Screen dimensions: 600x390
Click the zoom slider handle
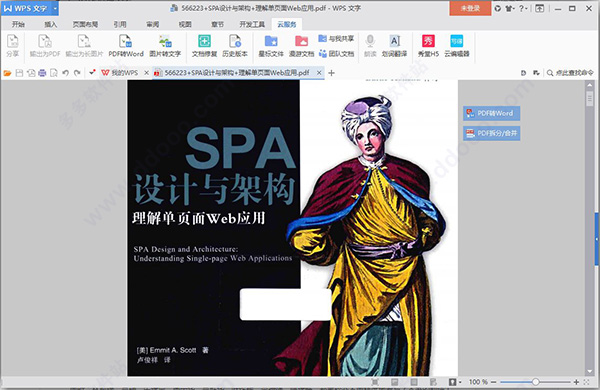tap(535, 382)
